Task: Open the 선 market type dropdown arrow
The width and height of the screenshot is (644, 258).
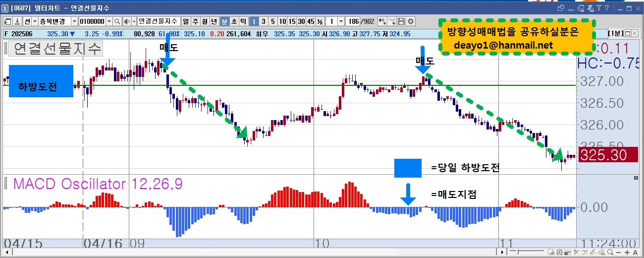Action: tap(35, 21)
